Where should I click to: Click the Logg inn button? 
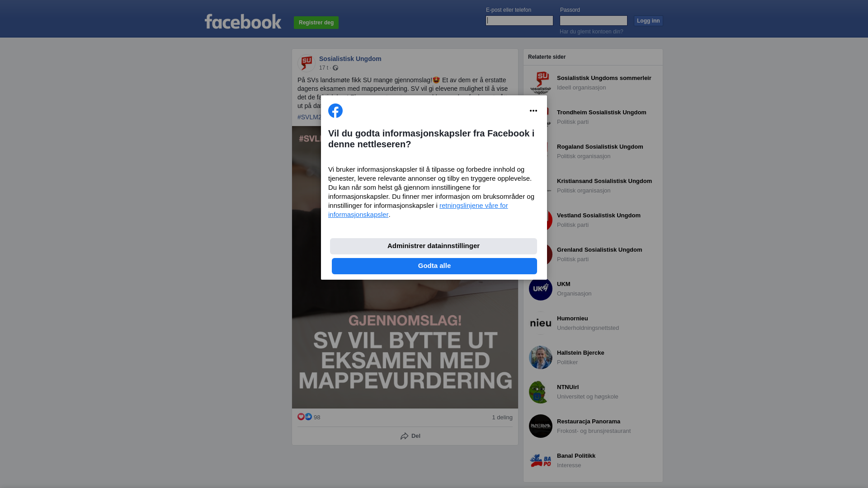click(648, 21)
